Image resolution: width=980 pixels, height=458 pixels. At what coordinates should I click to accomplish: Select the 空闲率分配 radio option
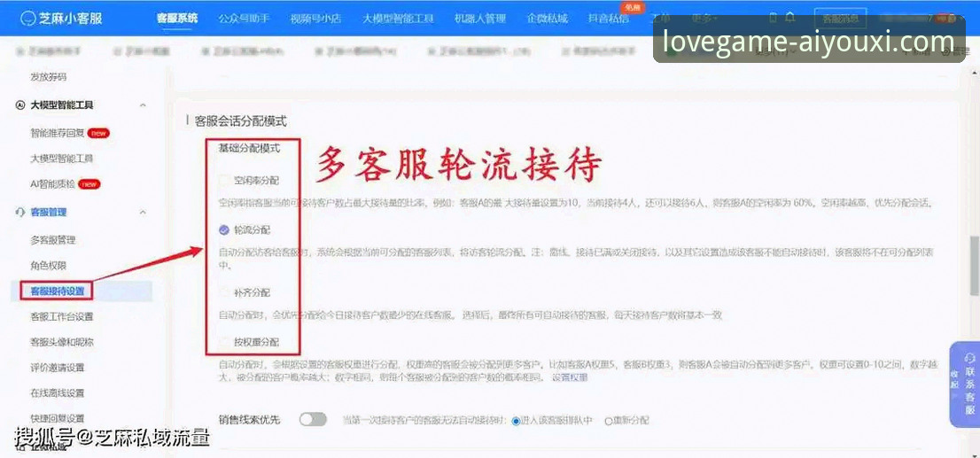224,181
